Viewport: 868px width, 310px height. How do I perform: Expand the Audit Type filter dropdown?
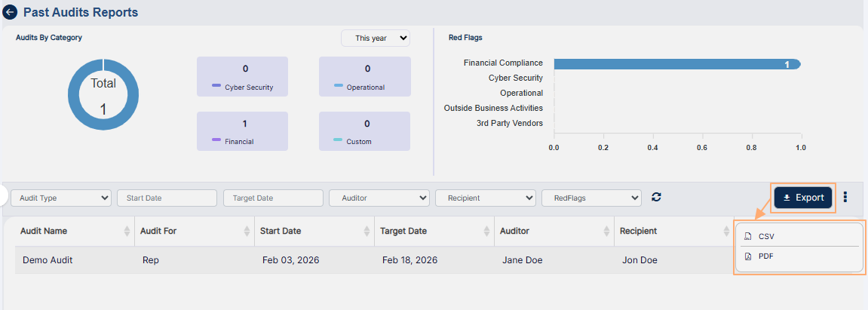click(x=61, y=198)
